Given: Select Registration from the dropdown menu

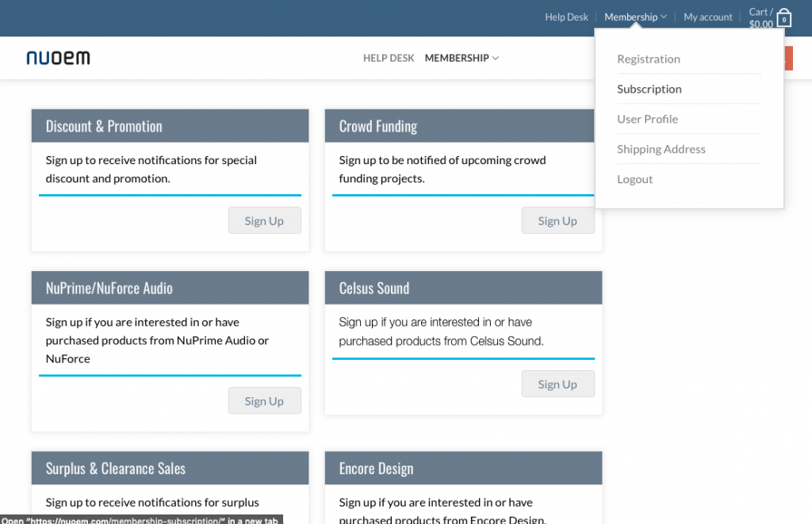Looking at the screenshot, I should click(x=649, y=59).
